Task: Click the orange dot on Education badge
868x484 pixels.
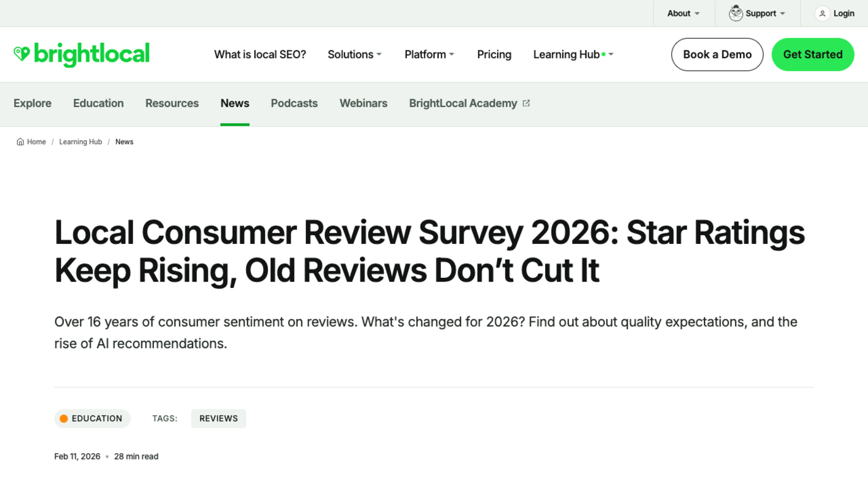Action: 64,418
